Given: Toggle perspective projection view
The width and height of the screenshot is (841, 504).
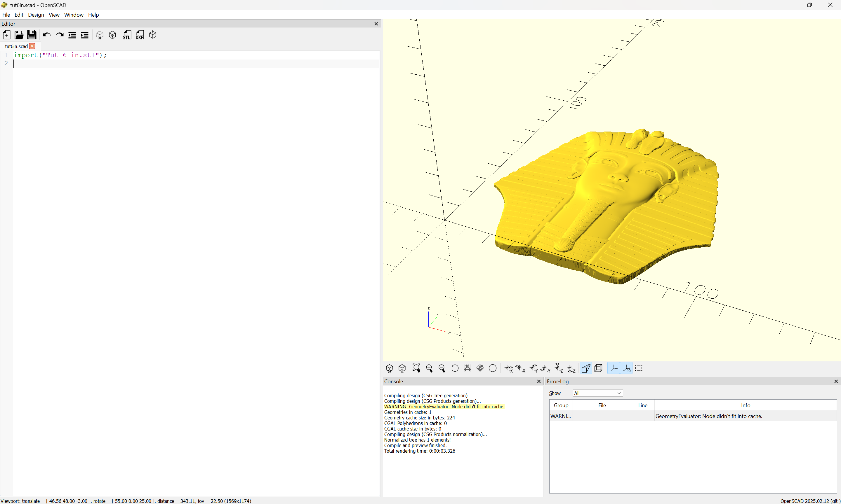Looking at the screenshot, I should click(x=586, y=368).
